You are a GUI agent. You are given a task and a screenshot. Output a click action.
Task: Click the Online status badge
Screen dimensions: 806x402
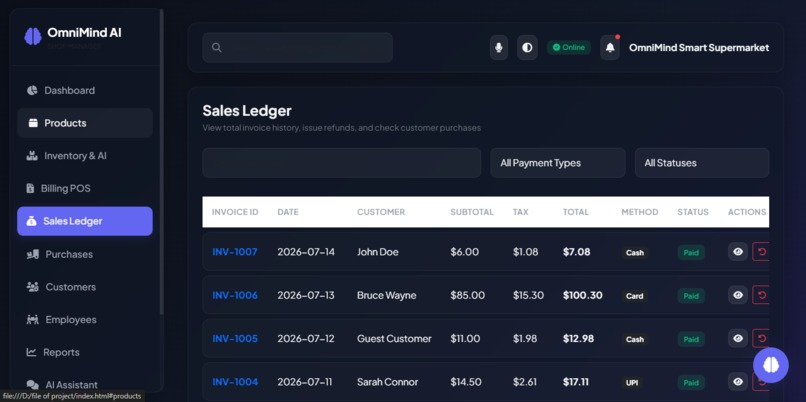click(x=569, y=47)
